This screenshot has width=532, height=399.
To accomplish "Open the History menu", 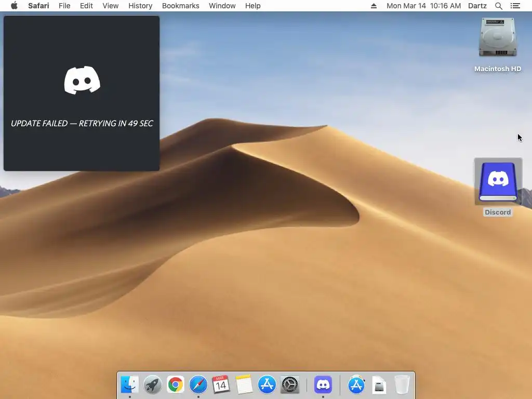I will (x=140, y=6).
